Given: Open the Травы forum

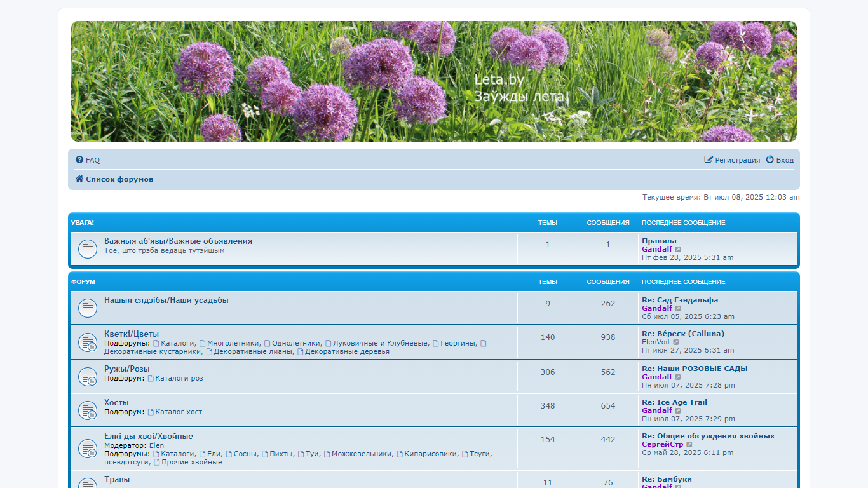Looking at the screenshot, I should pos(117,480).
